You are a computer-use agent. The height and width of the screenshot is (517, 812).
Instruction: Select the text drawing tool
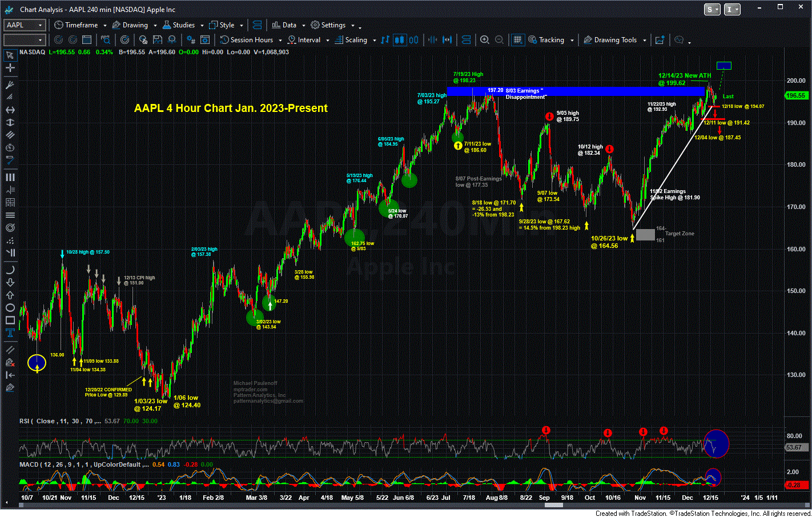[x=10, y=332]
